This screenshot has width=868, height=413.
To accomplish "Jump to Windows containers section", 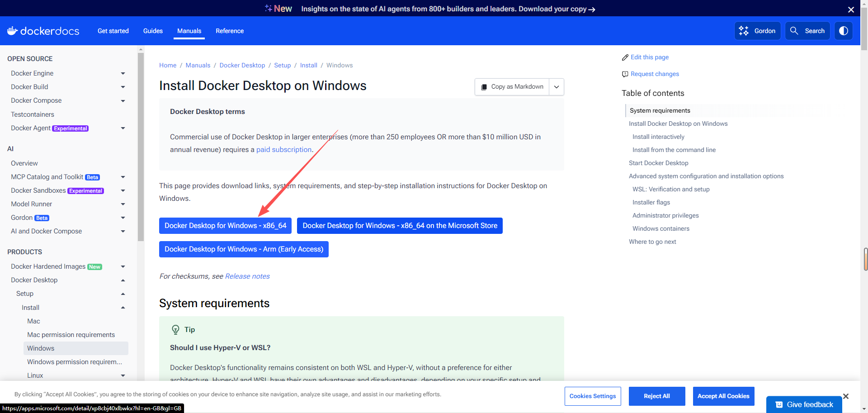I will click(661, 228).
